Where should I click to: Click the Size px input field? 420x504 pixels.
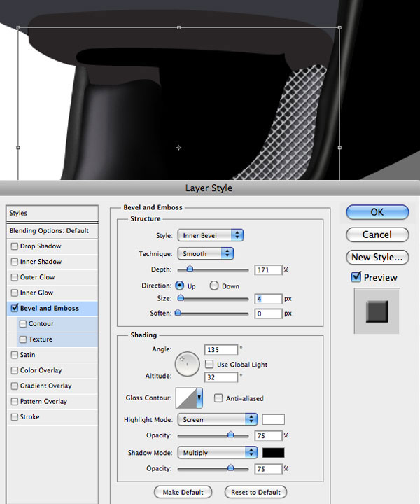(268, 299)
